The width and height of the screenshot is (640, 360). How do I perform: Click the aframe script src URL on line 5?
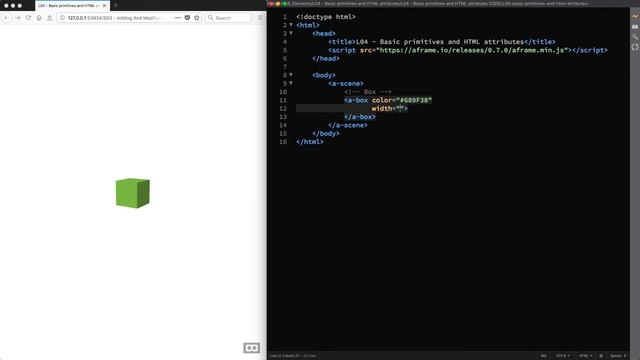pyautogui.click(x=473, y=50)
